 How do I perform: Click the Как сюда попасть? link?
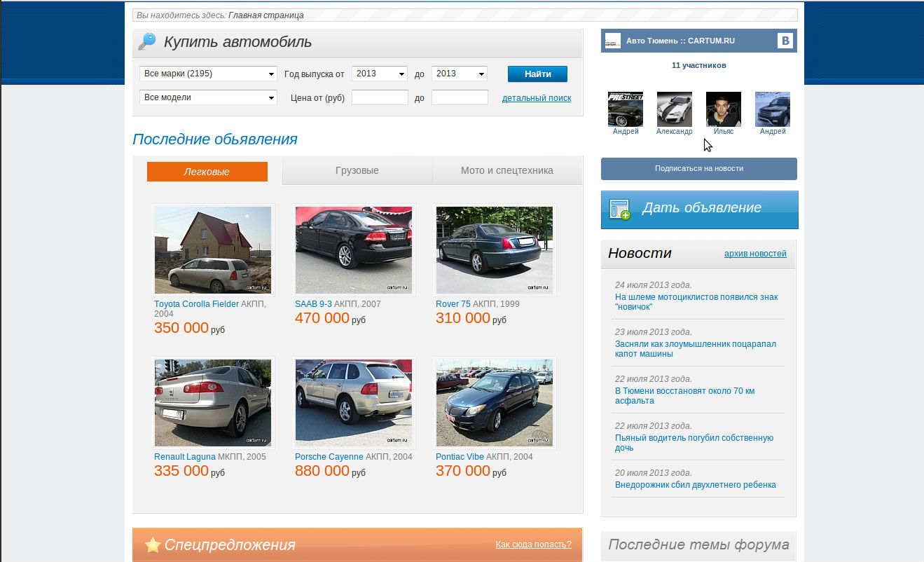533,544
